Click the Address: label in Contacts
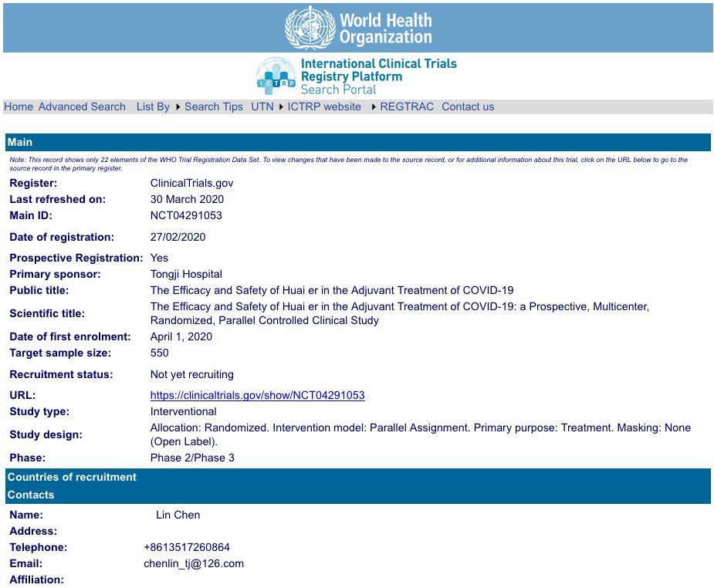This screenshot has width=714, height=588. pyautogui.click(x=33, y=531)
